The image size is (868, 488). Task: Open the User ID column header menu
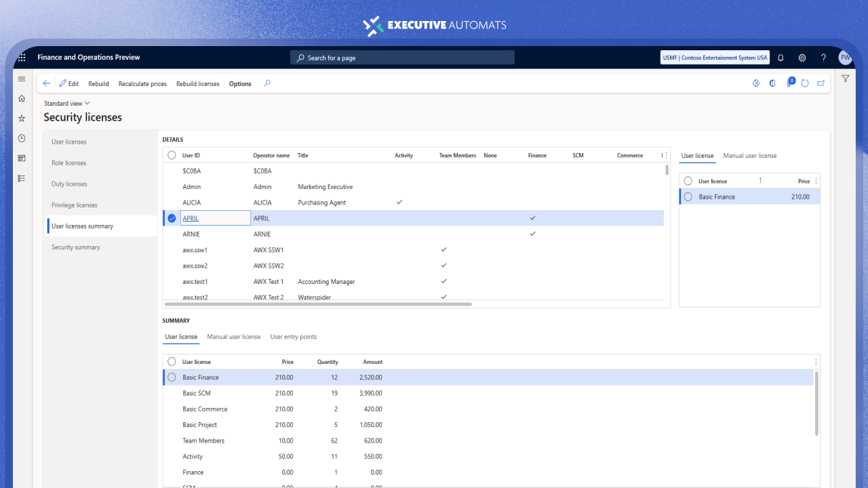point(191,155)
